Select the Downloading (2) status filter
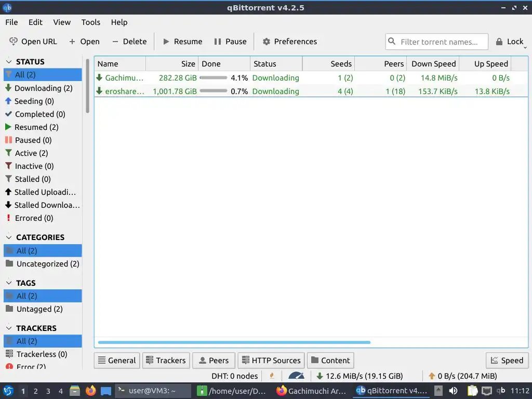Screen dimensions: 532x399 point(43,88)
